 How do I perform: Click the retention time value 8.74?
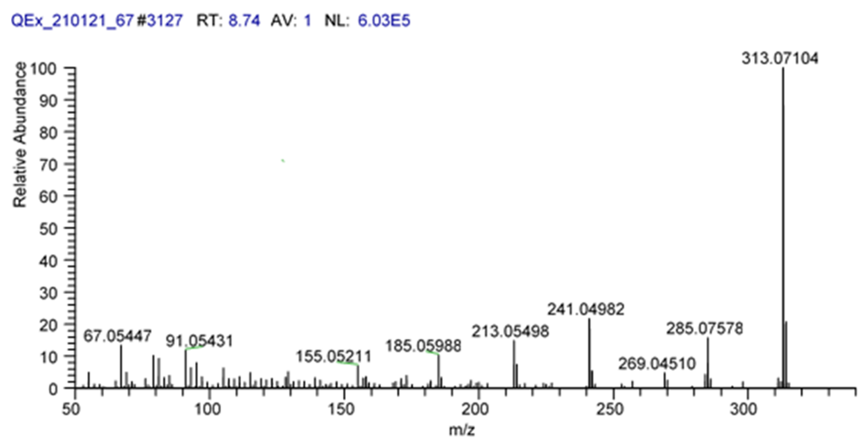pos(244,21)
